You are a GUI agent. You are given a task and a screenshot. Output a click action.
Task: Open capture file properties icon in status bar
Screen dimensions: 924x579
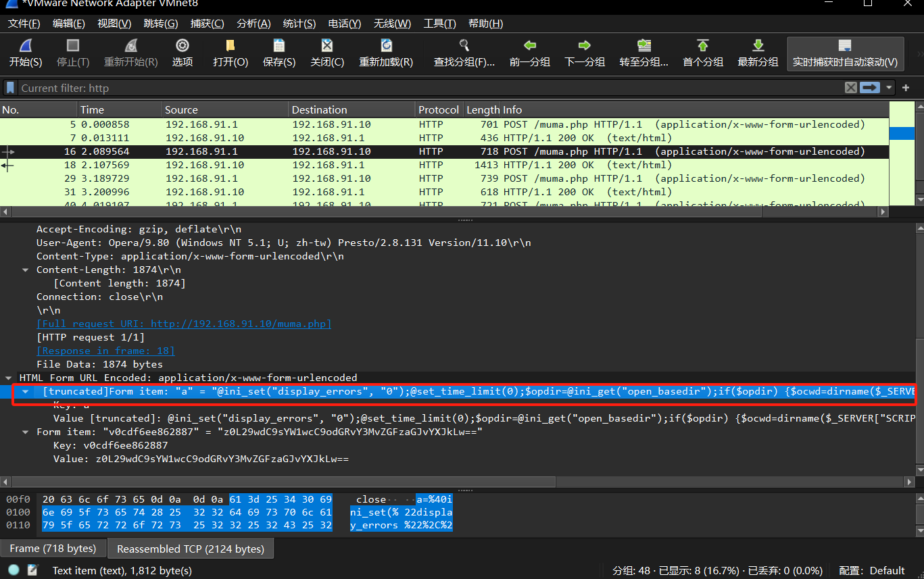click(x=32, y=570)
